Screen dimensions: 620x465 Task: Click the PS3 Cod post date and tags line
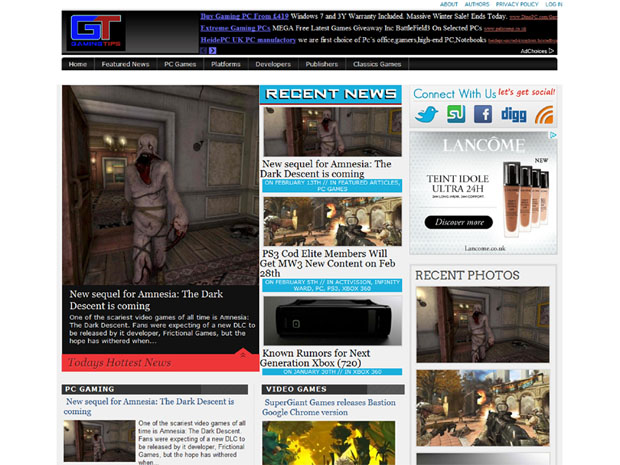332,285
